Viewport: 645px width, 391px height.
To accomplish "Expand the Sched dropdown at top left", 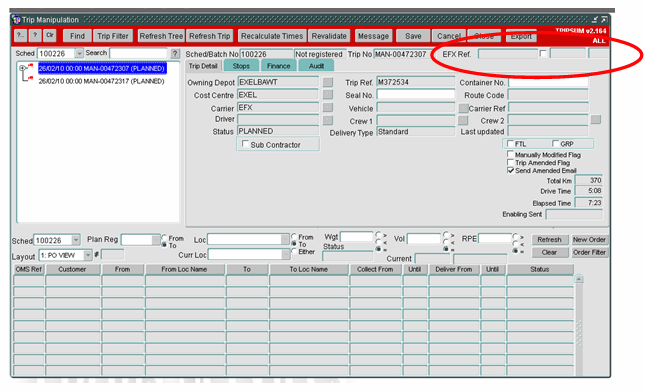I will pyautogui.click(x=79, y=53).
